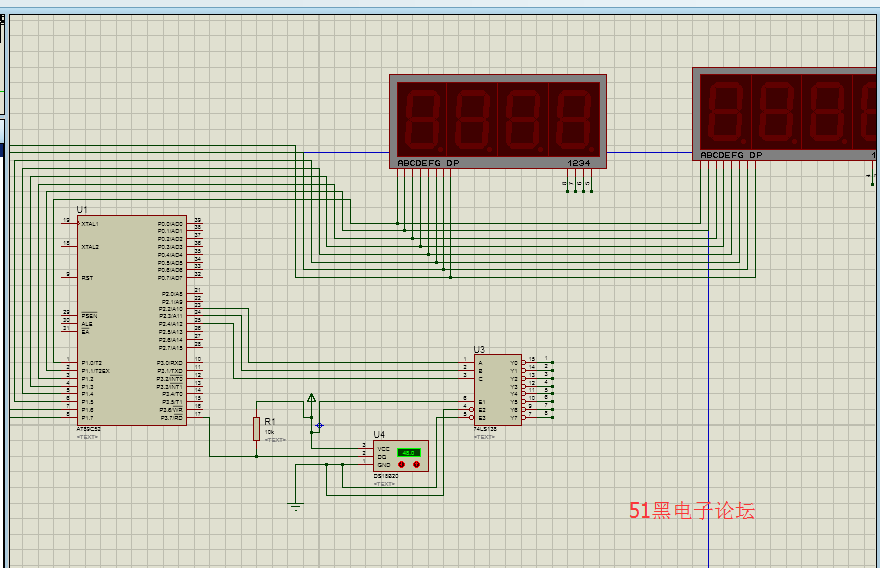Image resolution: width=880 pixels, height=568 pixels.
Task: Click the 10k resistor value text
Action: [269, 432]
